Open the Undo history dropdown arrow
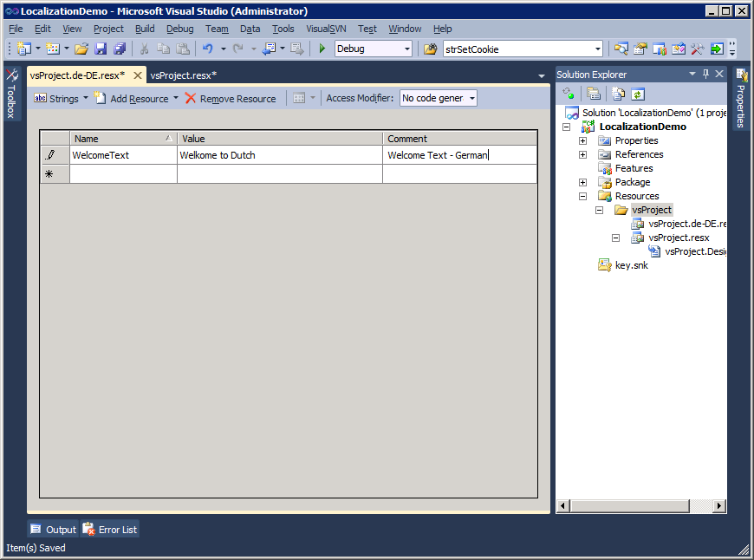Viewport: 754px width, 560px height. (224, 49)
